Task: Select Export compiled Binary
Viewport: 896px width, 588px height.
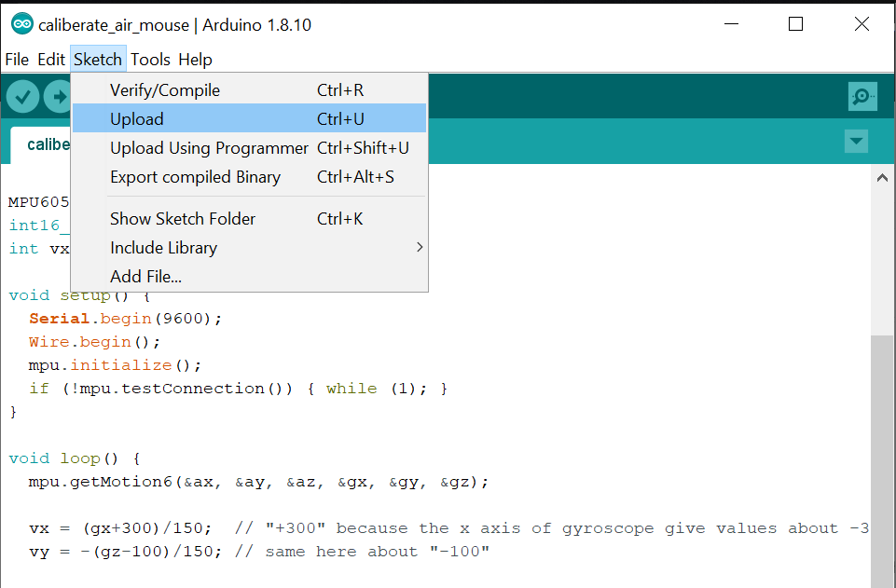Action: 250,176
